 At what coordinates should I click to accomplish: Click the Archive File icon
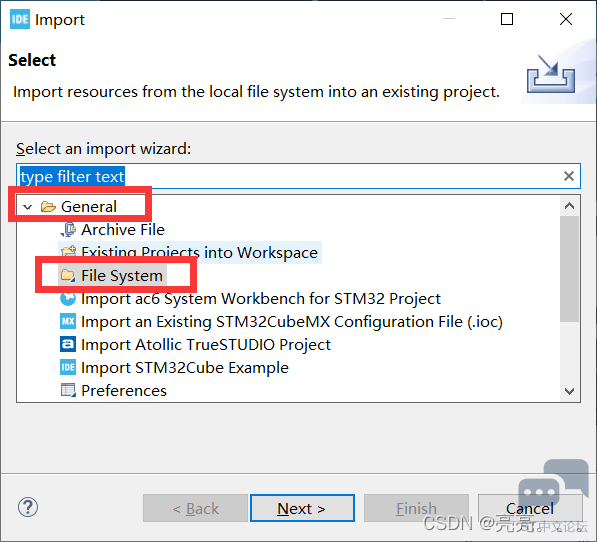[x=68, y=230]
